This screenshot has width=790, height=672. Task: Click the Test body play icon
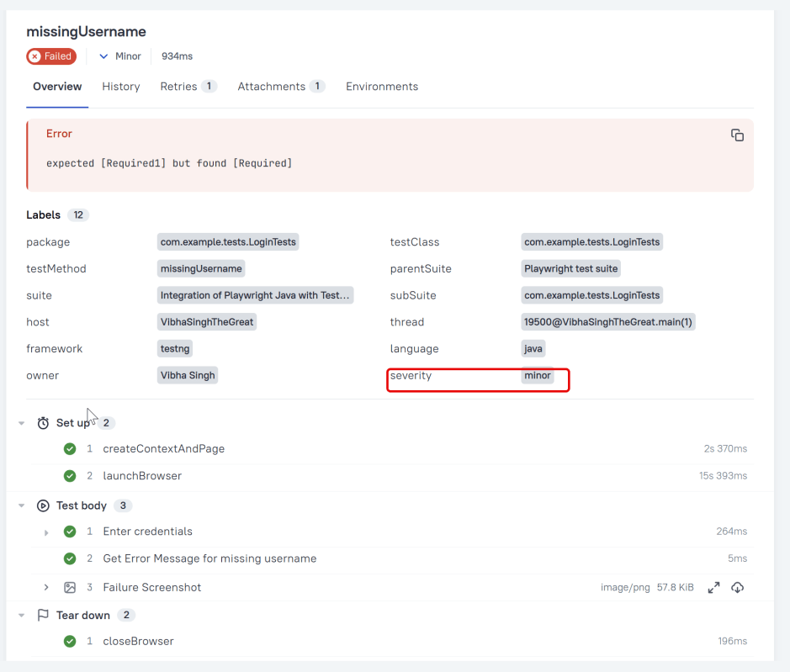pos(44,505)
